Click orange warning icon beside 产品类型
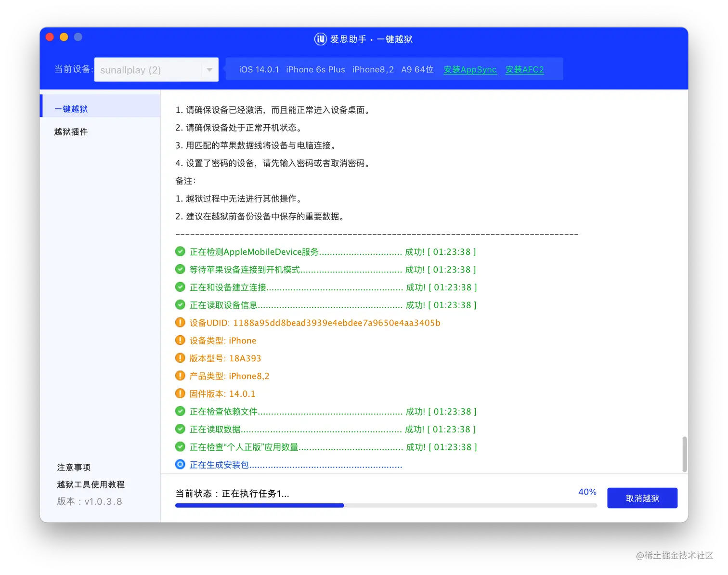Image resolution: width=728 pixels, height=575 pixels. 180,376
